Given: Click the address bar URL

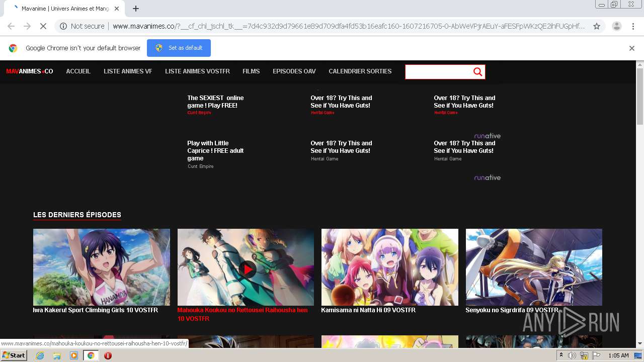Looking at the screenshot, I should tap(348, 26).
